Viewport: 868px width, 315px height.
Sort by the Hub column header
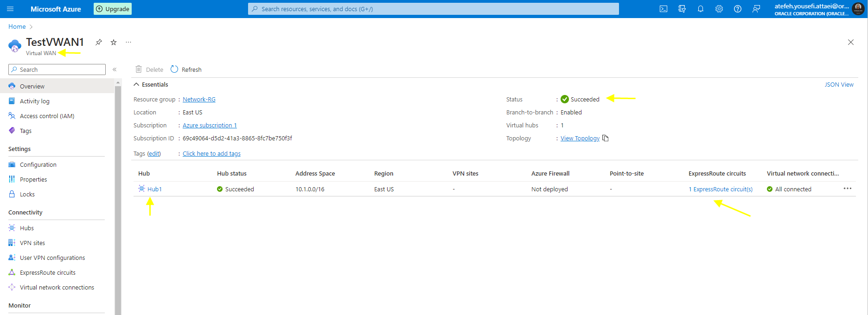144,173
